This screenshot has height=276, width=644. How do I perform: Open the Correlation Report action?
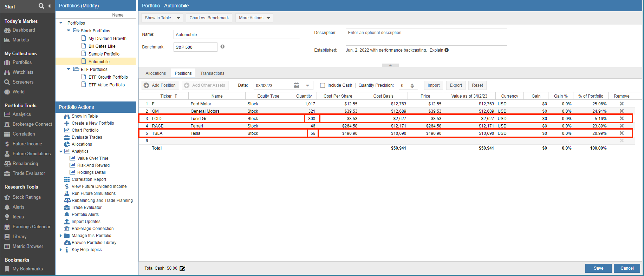coord(89,179)
